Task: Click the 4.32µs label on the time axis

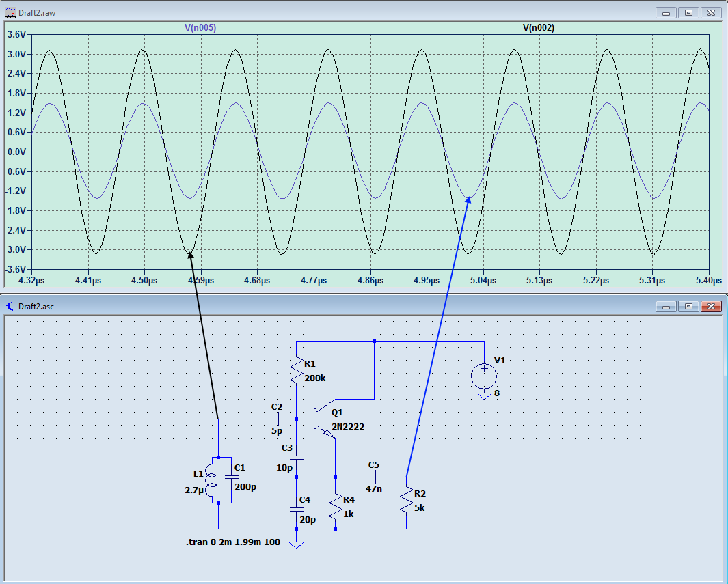Action: click(31, 281)
